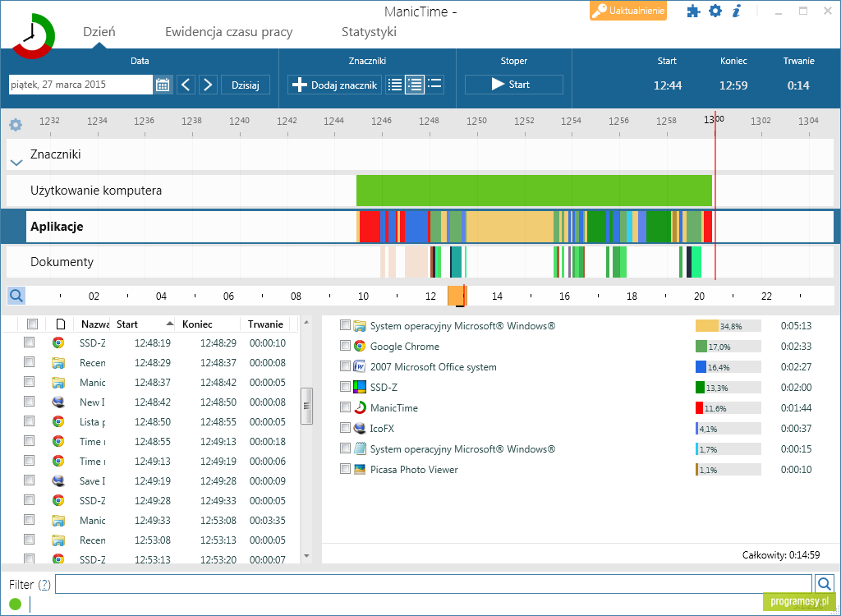
Task: Click the ManicTime icon in summary list
Action: (x=360, y=408)
